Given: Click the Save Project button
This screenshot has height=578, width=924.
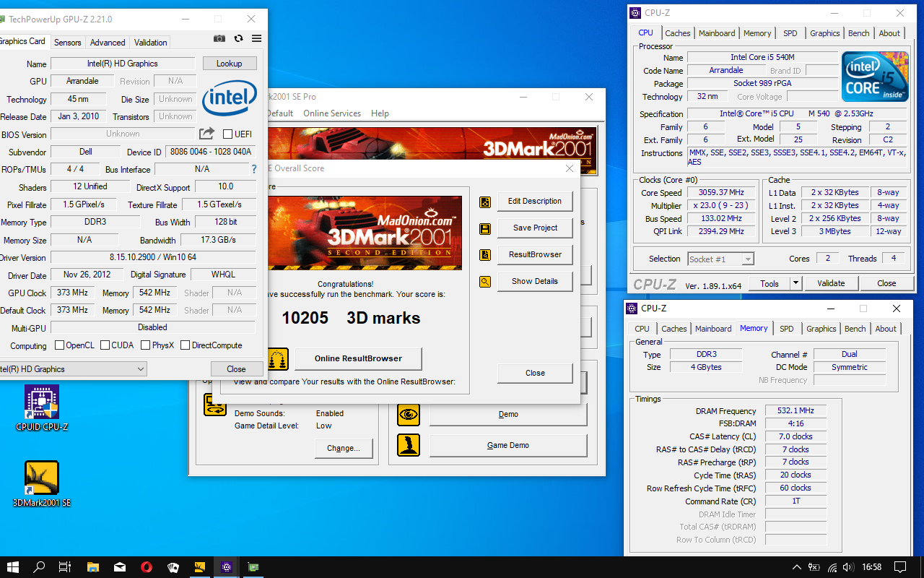Looking at the screenshot, I should coord(535,228).
